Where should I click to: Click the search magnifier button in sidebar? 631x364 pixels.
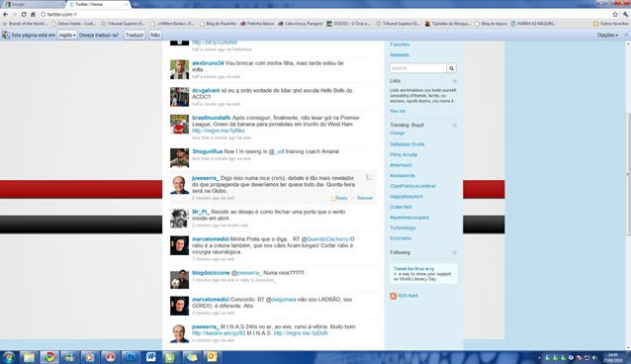(x=452, y=68)
